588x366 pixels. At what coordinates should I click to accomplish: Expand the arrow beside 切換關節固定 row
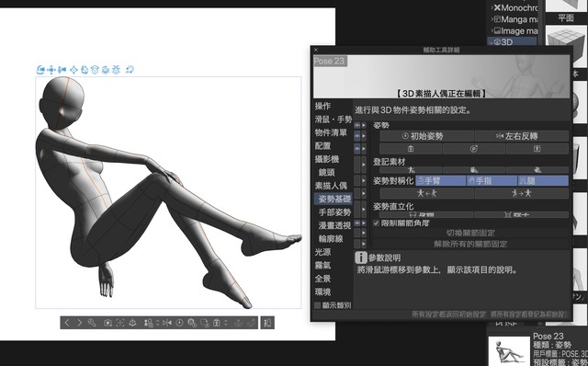364,233
